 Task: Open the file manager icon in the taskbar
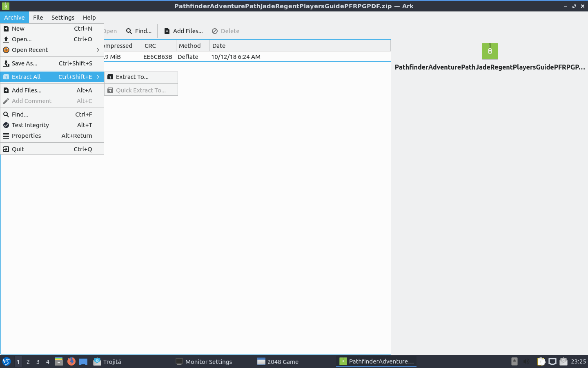coord(59,361)
